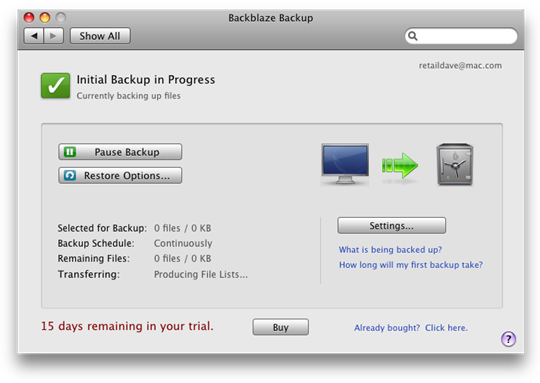This screenshot has height=383, width=540.
Task: Click the magnifying glass search icon
Action: click(413, 36)
